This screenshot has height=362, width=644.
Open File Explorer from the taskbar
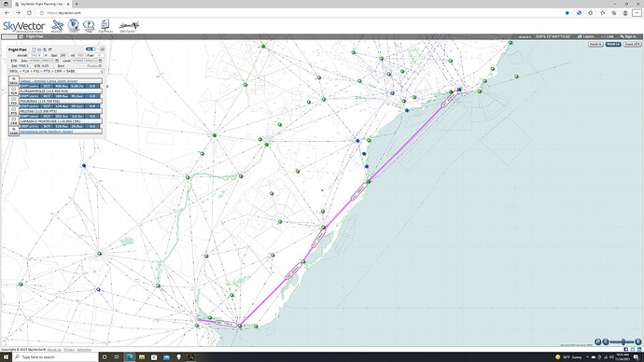pyautogui.click(x=142, y=357)
